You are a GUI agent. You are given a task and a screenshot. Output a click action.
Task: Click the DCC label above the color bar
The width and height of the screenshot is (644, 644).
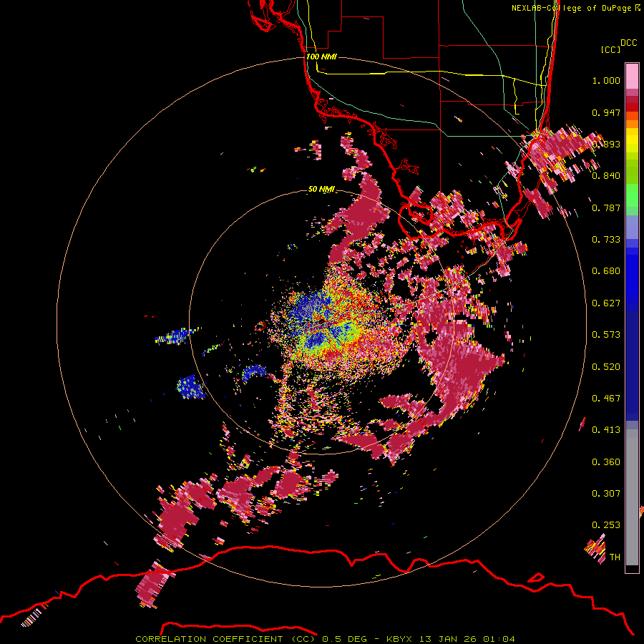pyautogui.click(x=629, y=43)
